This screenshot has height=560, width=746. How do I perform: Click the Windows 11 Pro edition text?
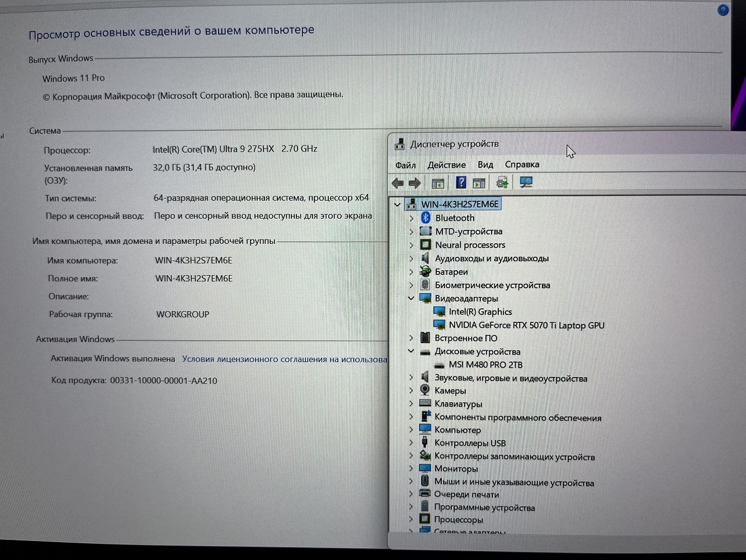(73, 78)
